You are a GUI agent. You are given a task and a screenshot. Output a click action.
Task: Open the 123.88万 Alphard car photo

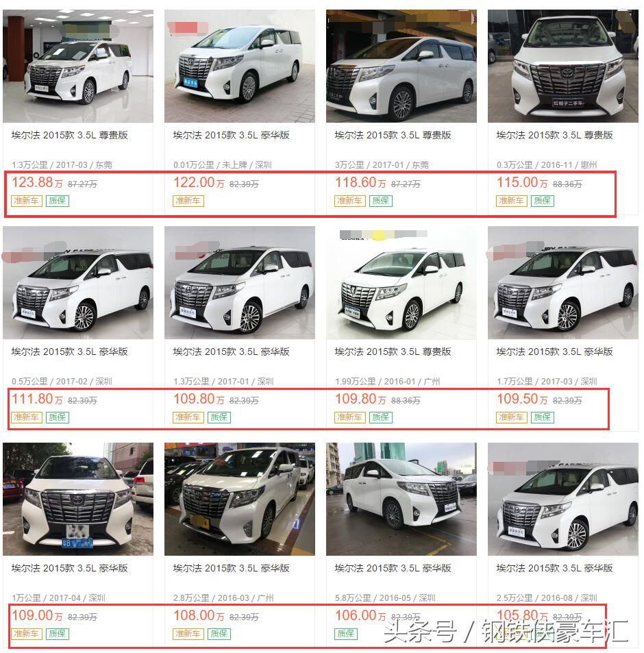coord(78,66)
